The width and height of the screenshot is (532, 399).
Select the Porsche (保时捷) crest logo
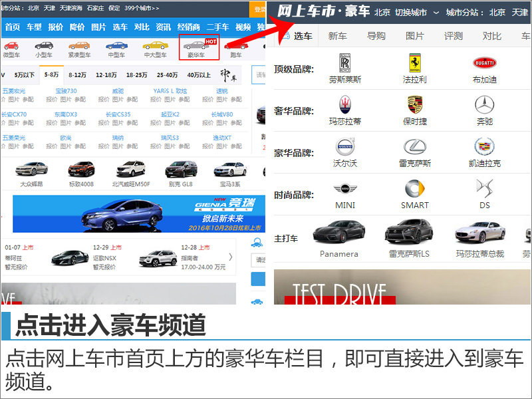click(x=414, y=105)
